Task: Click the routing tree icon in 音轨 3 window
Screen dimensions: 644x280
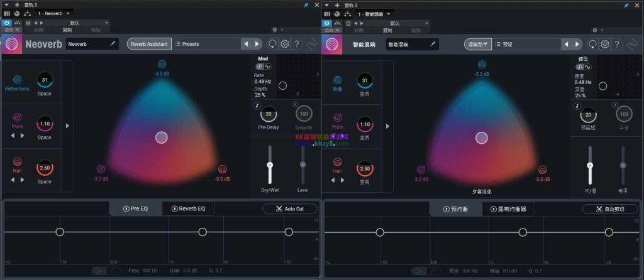Action: coord(347,14)
